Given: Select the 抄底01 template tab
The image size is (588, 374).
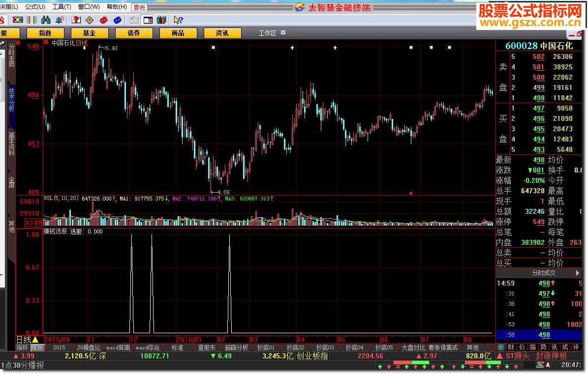Looking at the screenshot, I should (266, 347).
